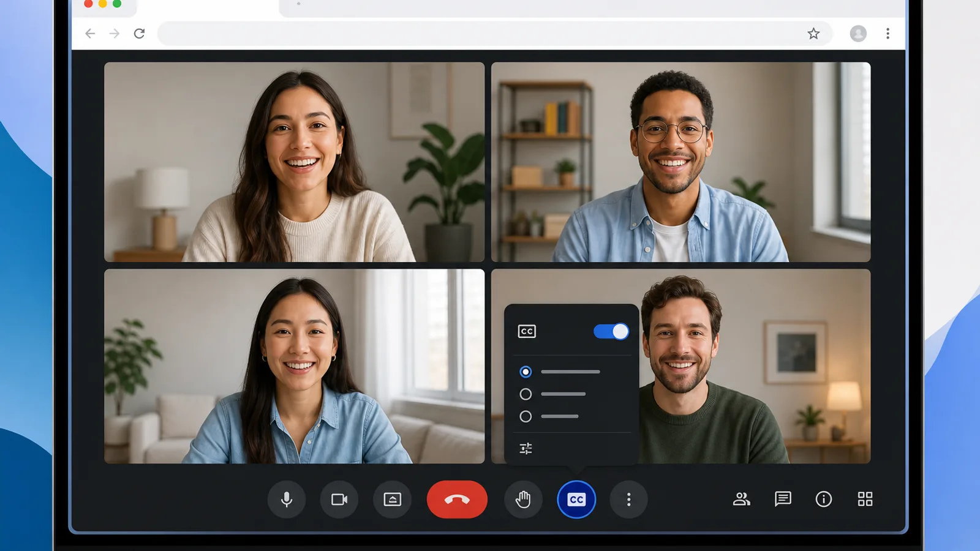The width and height of the screenshot is (980, 551).
Task: Open caption settings sliders icon
Action: click(x=526, y=449)
